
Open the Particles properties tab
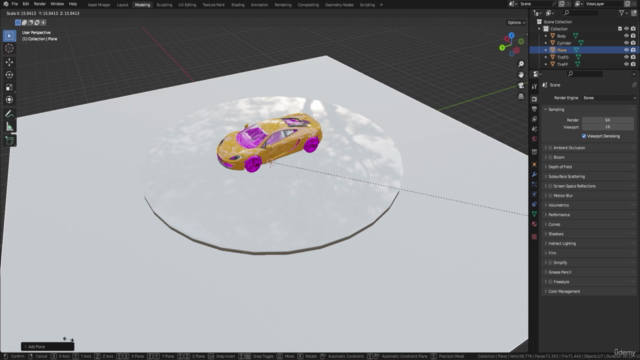(x=534, y=184)
